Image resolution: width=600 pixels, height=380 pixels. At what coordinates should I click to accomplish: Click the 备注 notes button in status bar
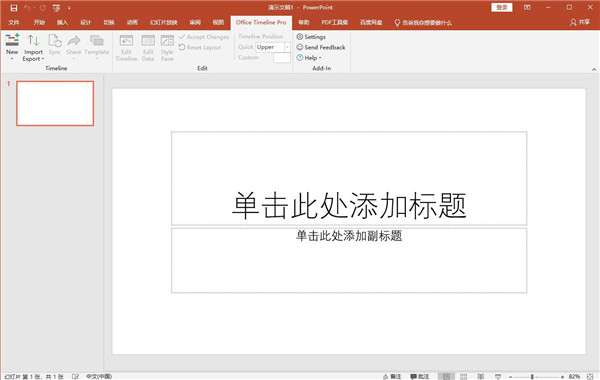(392, 377)
